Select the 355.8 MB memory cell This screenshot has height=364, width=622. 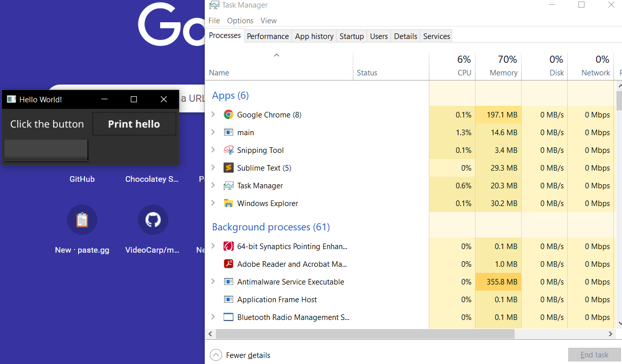(498, 281)
